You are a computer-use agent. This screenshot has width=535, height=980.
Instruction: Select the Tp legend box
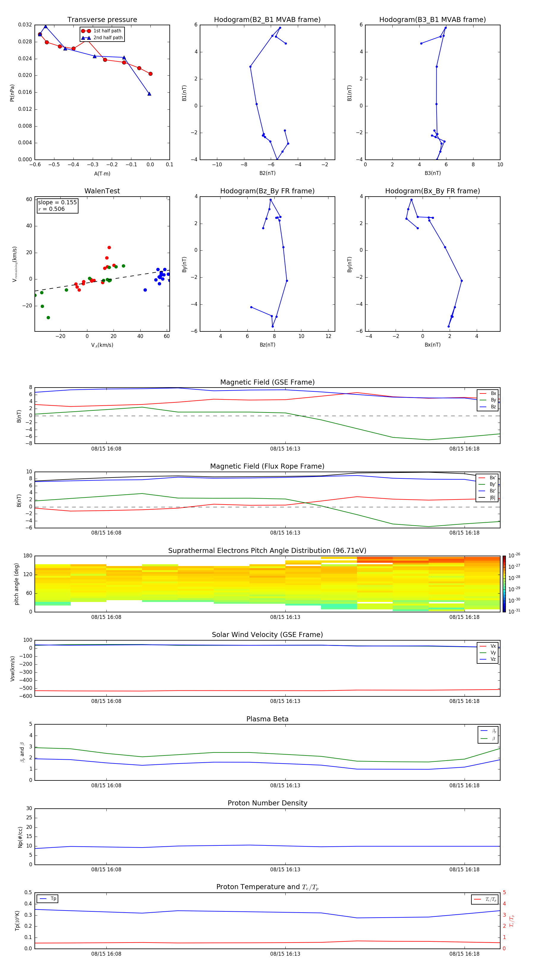point(47,899)
